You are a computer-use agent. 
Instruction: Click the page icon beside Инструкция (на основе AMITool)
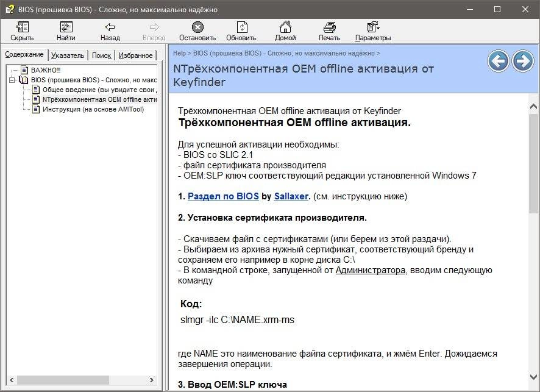(36, 109)
